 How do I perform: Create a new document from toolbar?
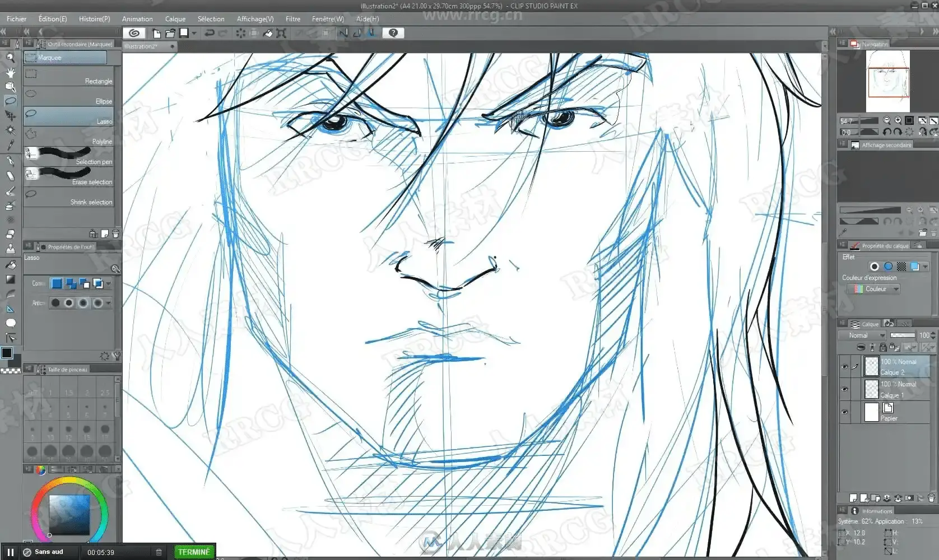(156, 33)
